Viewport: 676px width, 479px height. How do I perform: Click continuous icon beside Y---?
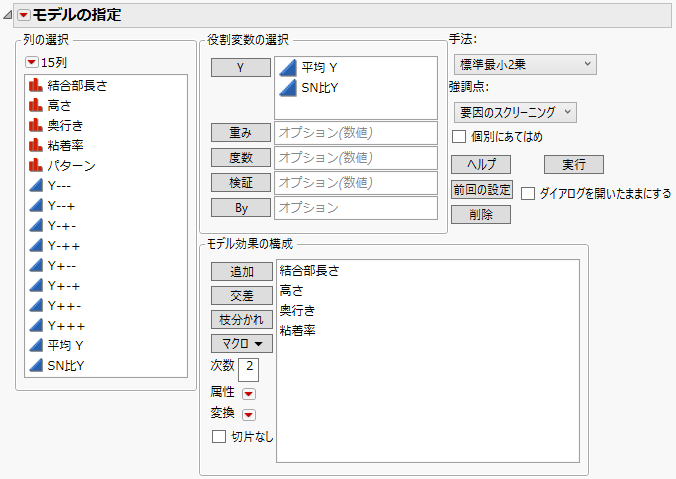[36, 185]
